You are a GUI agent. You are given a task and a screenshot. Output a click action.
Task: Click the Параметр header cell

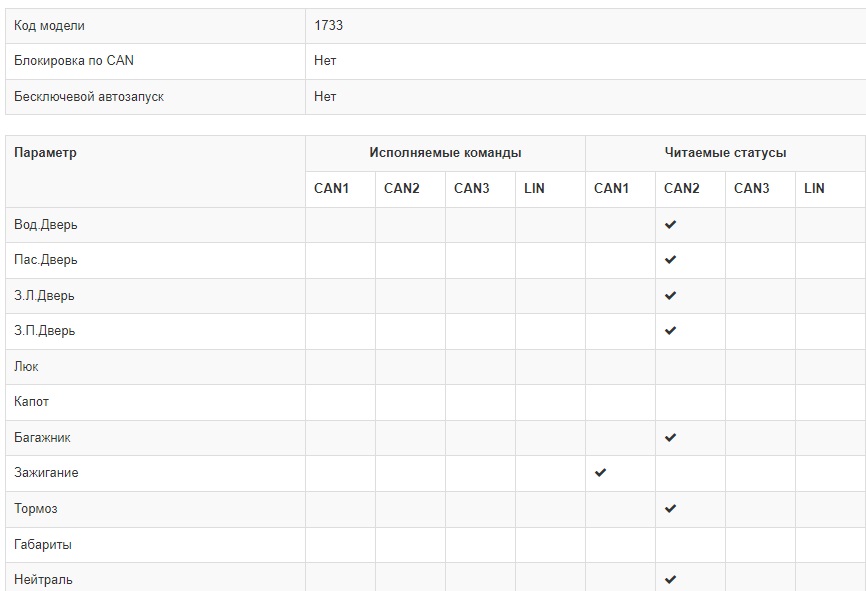(45, 153)
